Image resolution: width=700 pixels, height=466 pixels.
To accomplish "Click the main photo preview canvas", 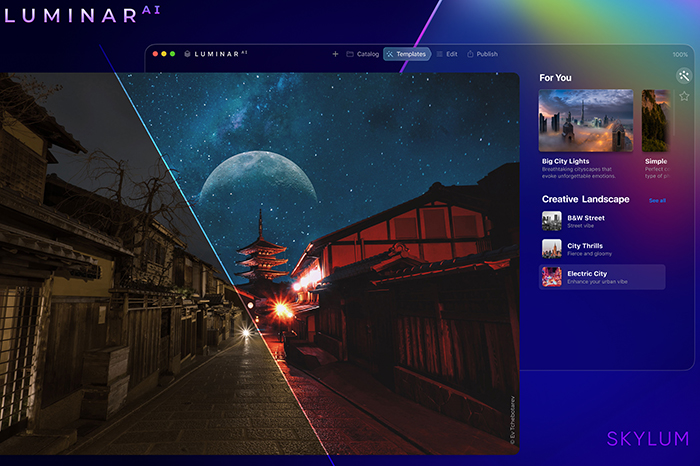I will [x=259, y=264].
